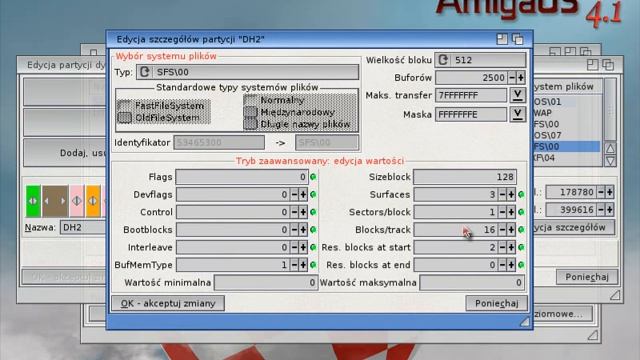Click the Identyfikator hex field
Viewport: 640px width, 360px height.
pos(219,142)
